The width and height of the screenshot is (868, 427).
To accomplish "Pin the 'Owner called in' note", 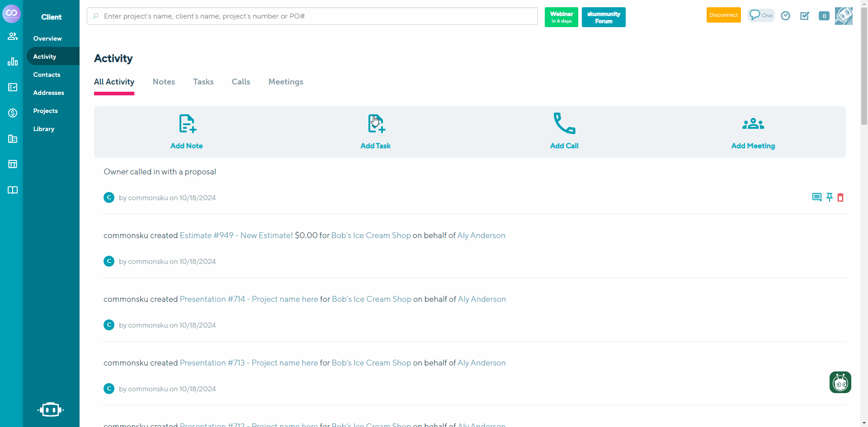I will coord(829,197).
